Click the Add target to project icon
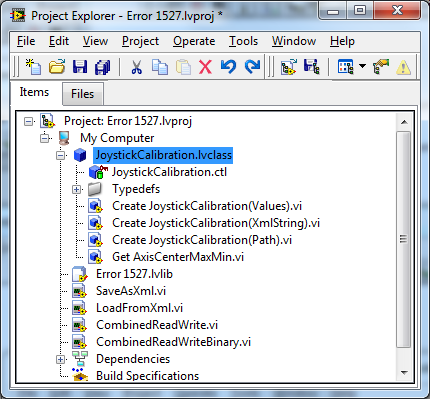Screen dimensions: 430x399 (x=289, y=67)
